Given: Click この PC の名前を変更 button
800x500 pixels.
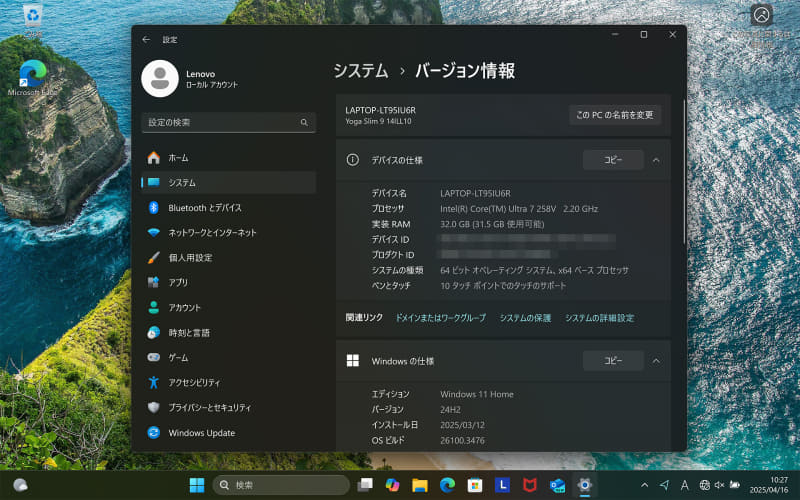Looking at the screenshot, I should click(615, 115).
